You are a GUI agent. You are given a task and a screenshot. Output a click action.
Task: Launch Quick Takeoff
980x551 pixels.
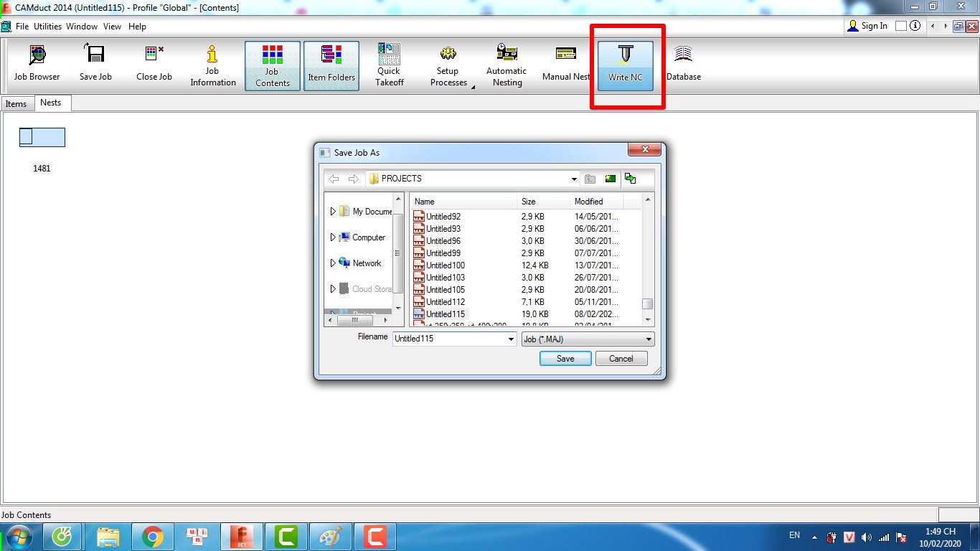tap(389, 65)
